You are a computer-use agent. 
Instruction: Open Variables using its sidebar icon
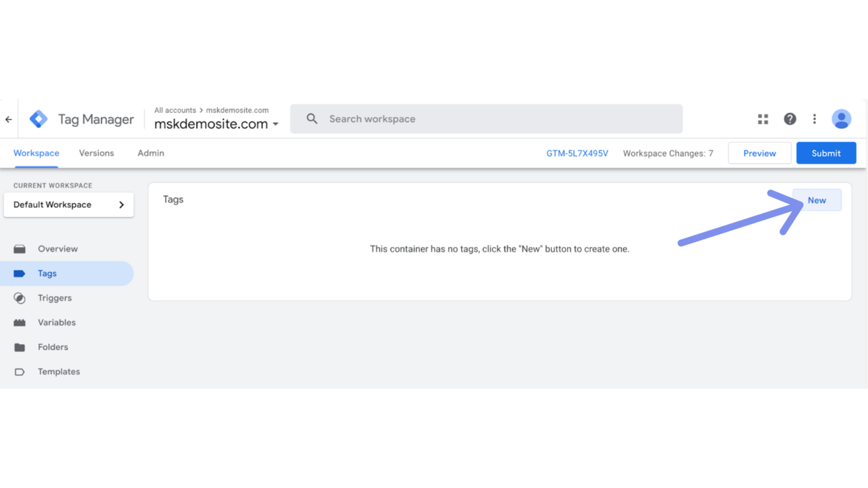click(20, 322)
